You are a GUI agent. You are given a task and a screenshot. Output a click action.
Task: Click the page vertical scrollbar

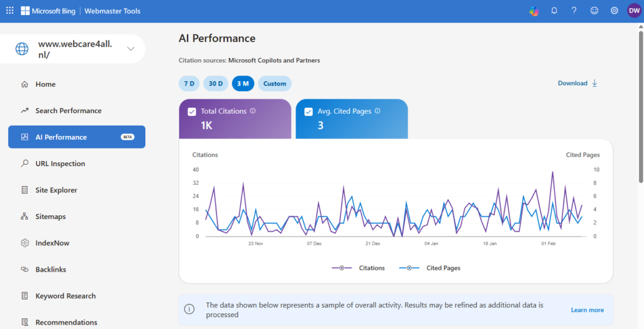point(641,106)
